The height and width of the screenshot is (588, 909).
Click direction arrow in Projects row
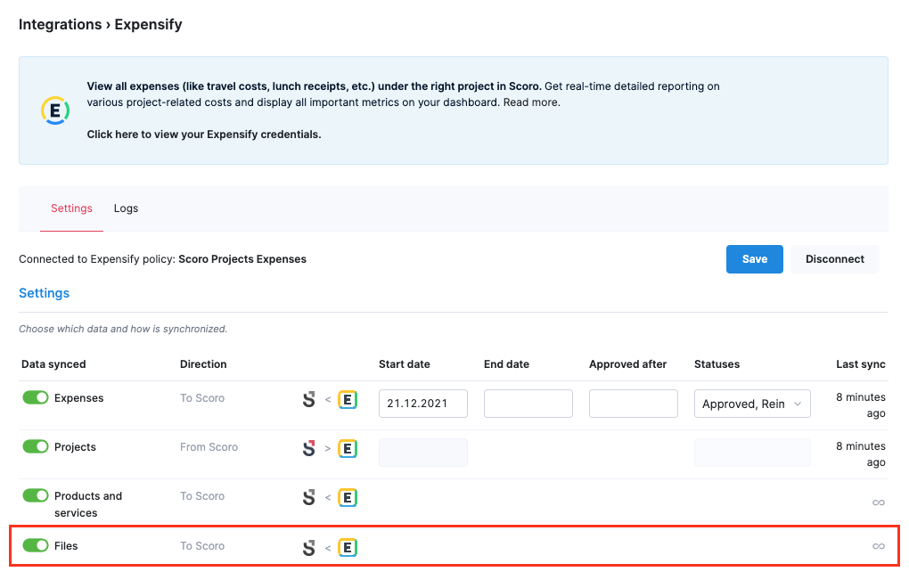click(x=328, y=448)
